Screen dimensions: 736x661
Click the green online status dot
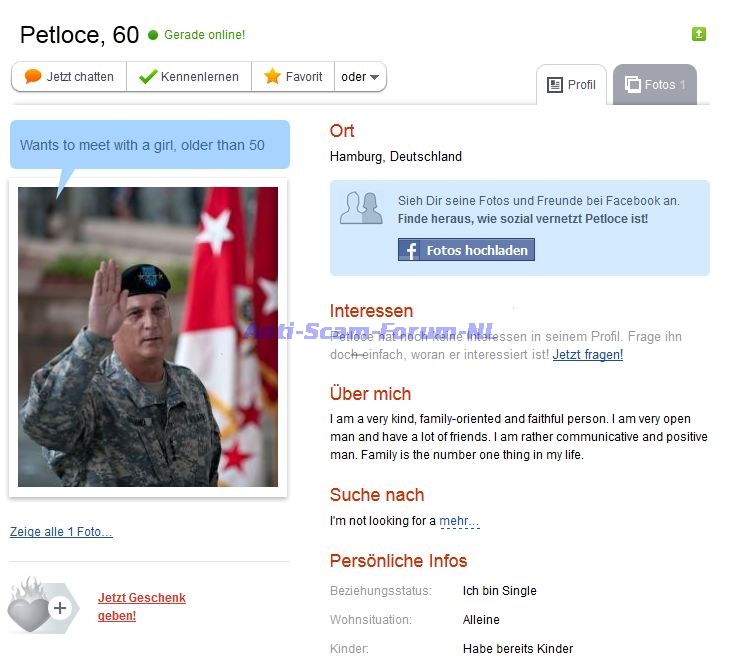click(153, 35)
